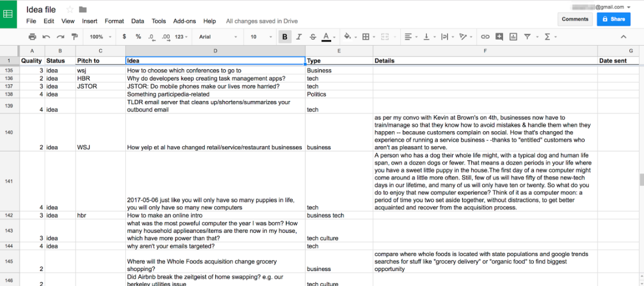Select the 'Idea' header cell in D1
Image resolution: width=644 pixels, height=286 pixels.
[x=215, y=61]
